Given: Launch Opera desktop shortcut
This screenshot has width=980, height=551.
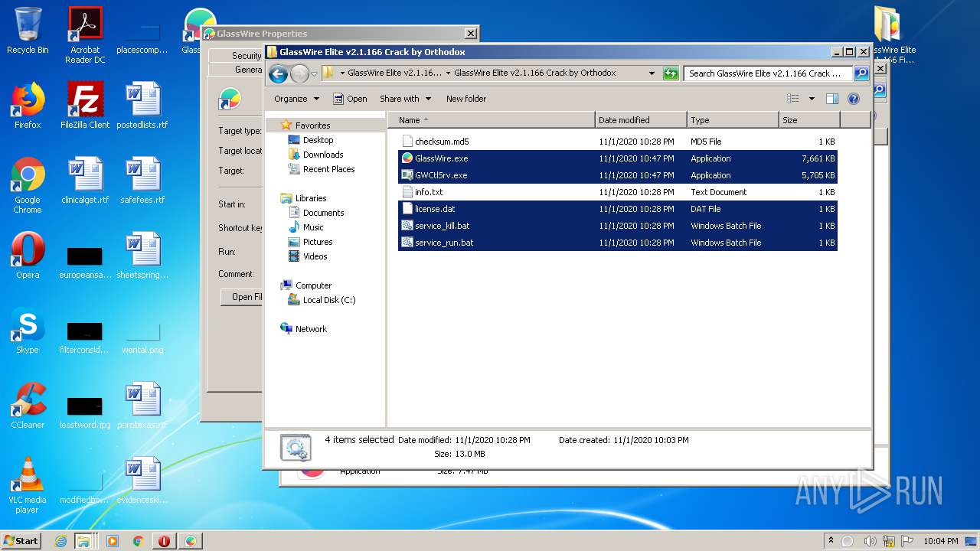Looking at the screenshot, I should coord(28,256).
